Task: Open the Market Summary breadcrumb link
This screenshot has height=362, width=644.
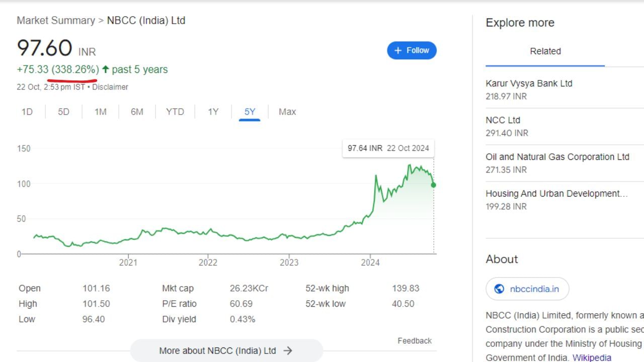Action: [x=56, y=21]
